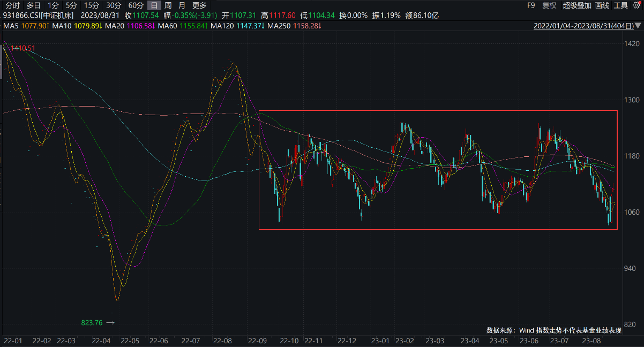Viewport: 644px width, 347px height.
Task: Click the MA5 1077.90 indicator label
Action: [x=27, y=26]
